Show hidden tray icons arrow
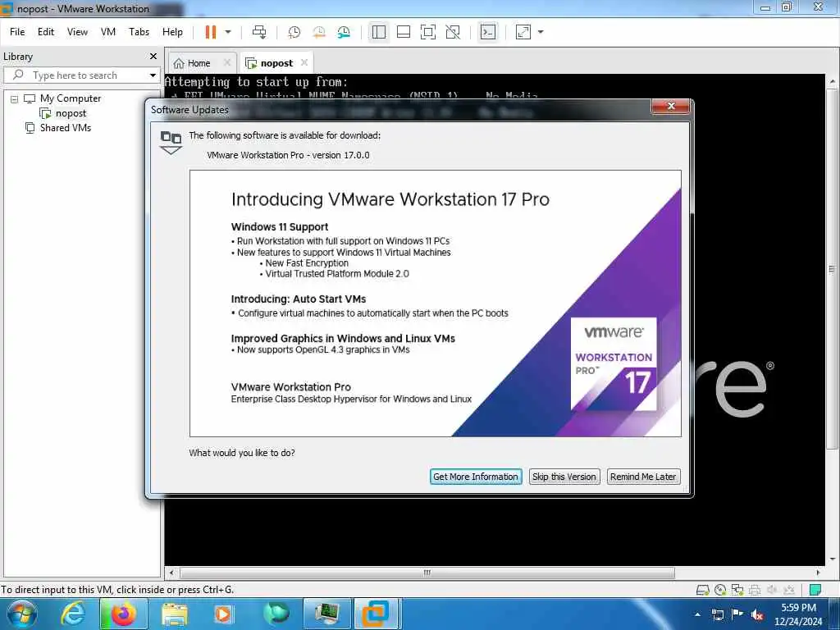Viewport: 840px width, 630px height. (697, 614)
